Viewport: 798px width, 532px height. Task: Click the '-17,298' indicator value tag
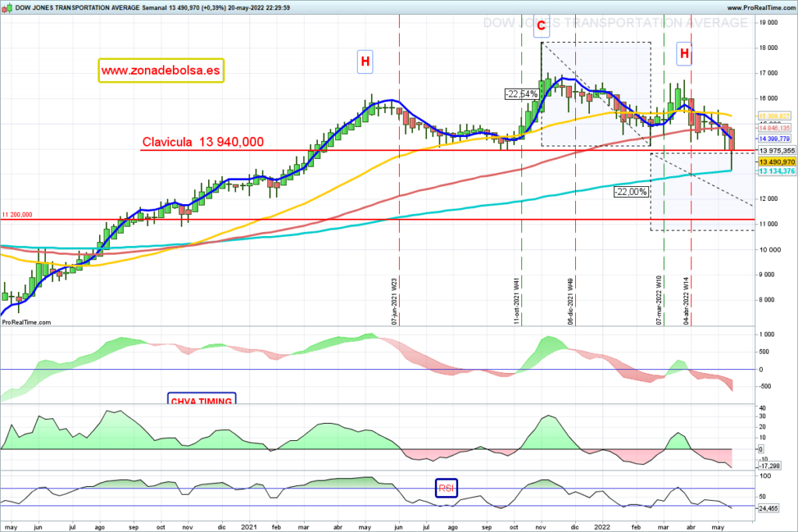coord(769,466)
